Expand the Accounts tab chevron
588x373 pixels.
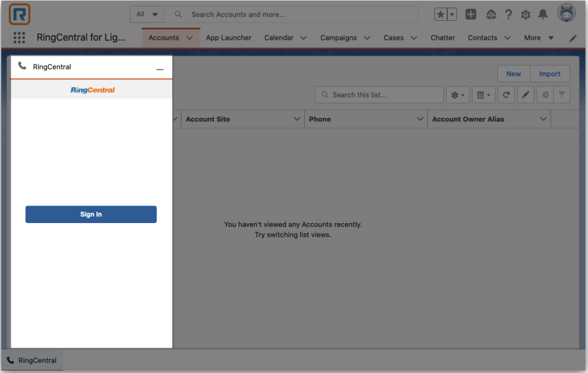click(189, 38)
